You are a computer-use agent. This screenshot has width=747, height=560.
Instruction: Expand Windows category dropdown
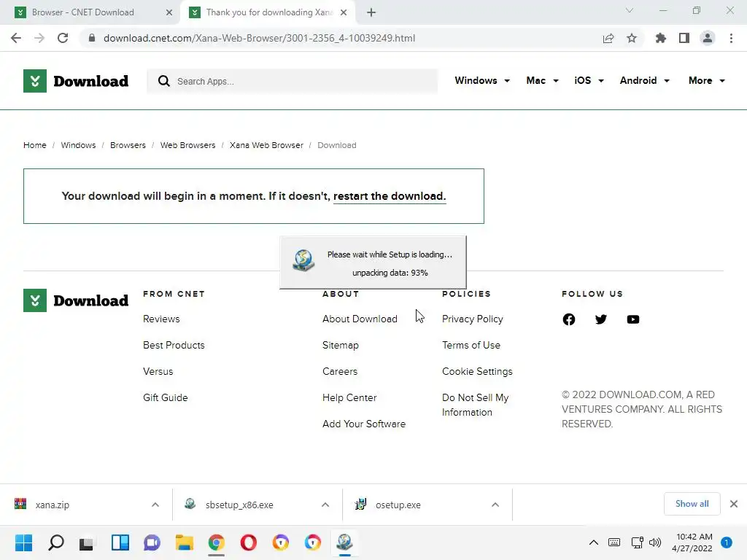(x=482, y=80)
